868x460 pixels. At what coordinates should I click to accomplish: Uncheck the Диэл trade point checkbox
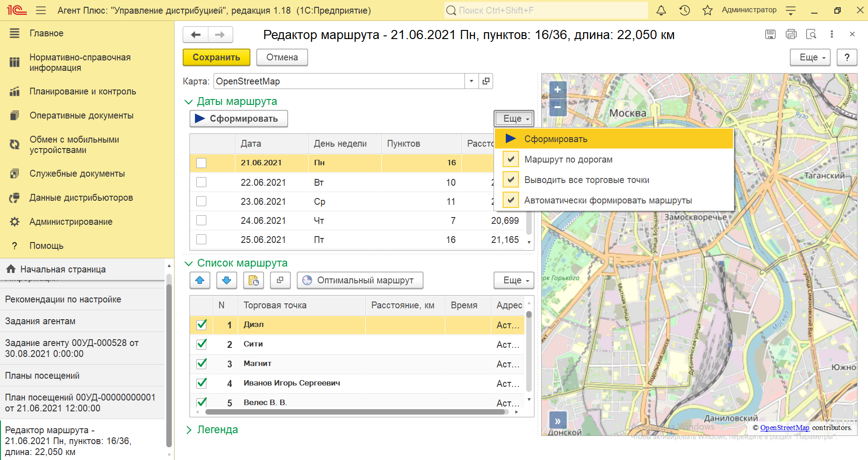[201, 325]
